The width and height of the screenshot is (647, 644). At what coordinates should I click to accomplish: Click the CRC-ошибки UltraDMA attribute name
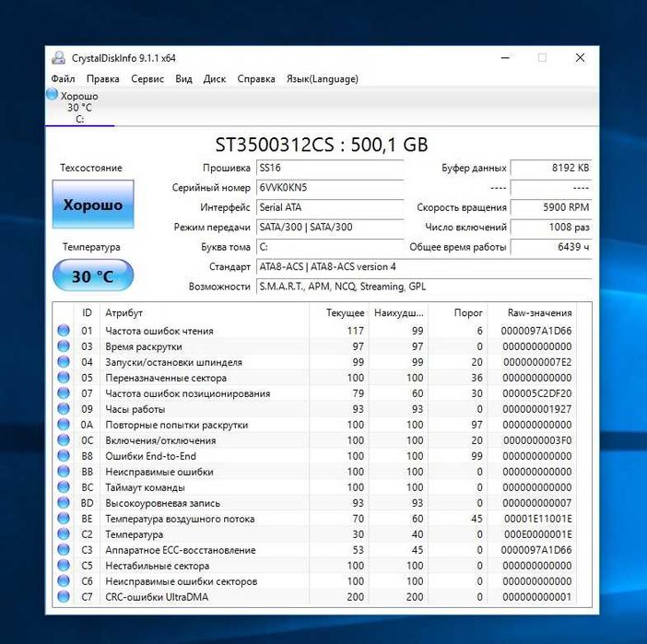[157, 597]
